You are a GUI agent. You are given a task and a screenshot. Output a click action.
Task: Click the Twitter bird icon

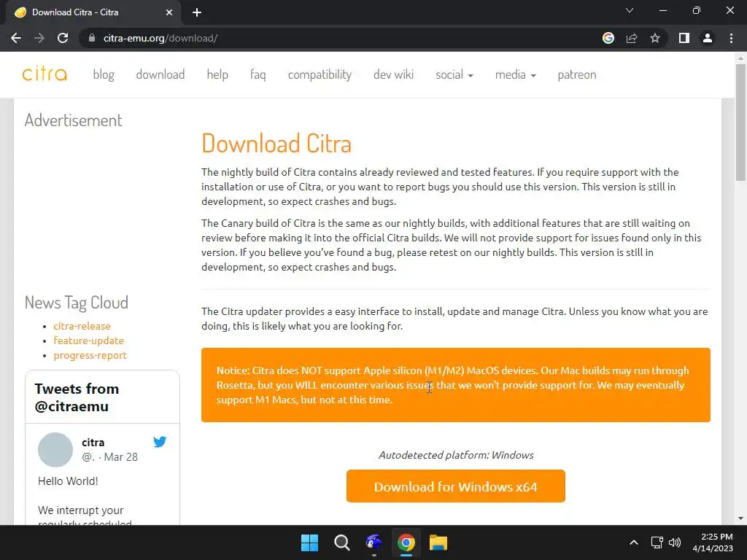point(160,442)
